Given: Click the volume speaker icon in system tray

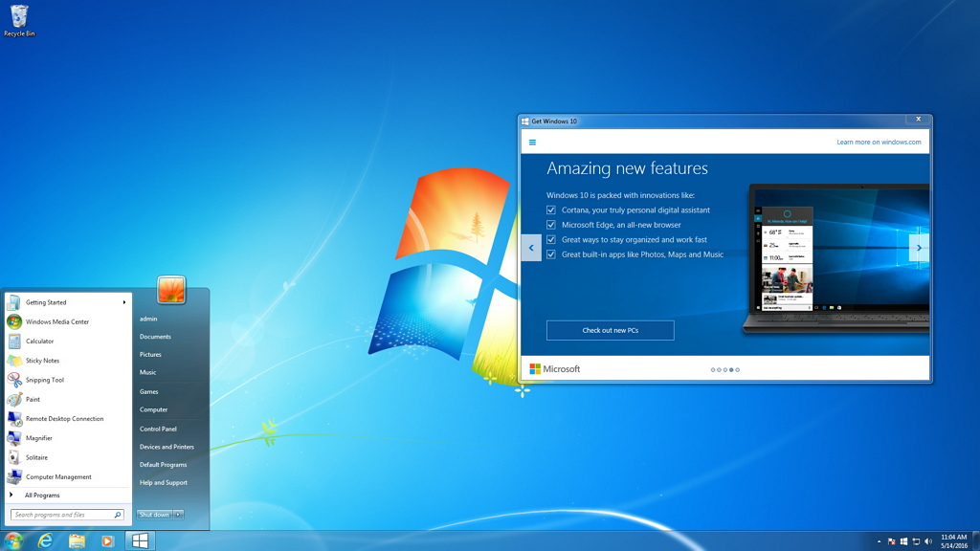Looking at the screenshot, I should pos(927,541).
